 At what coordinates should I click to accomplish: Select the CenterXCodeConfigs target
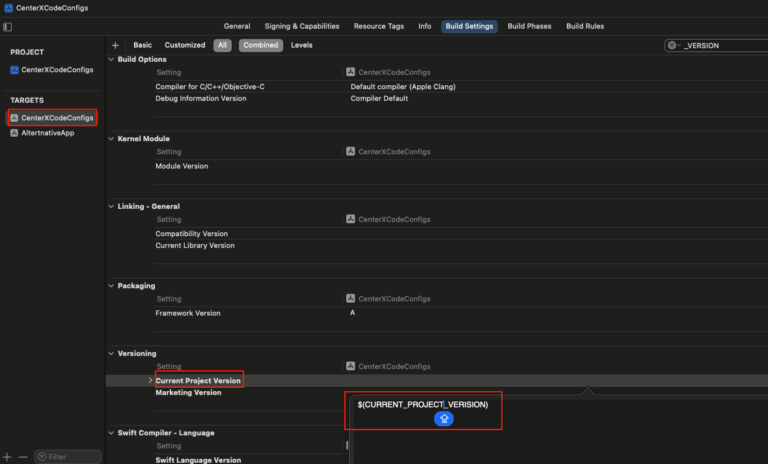pos(52,118)
